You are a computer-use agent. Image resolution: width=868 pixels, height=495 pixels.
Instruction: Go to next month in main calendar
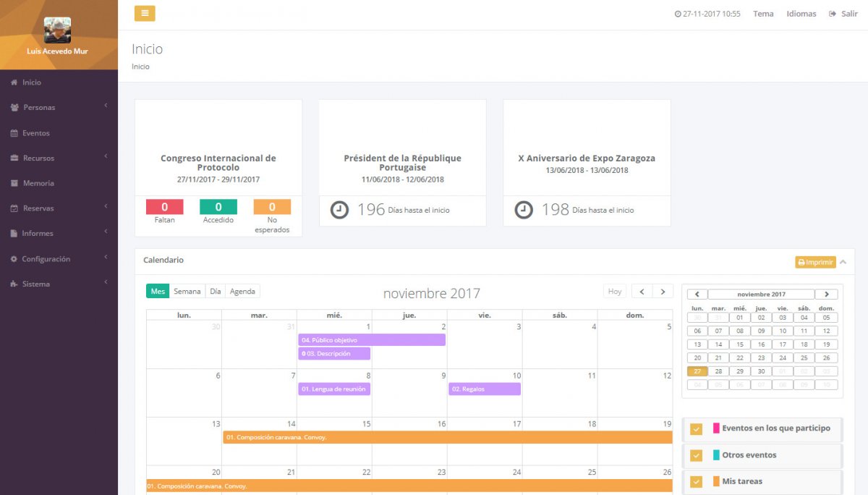tap(663, 291)
